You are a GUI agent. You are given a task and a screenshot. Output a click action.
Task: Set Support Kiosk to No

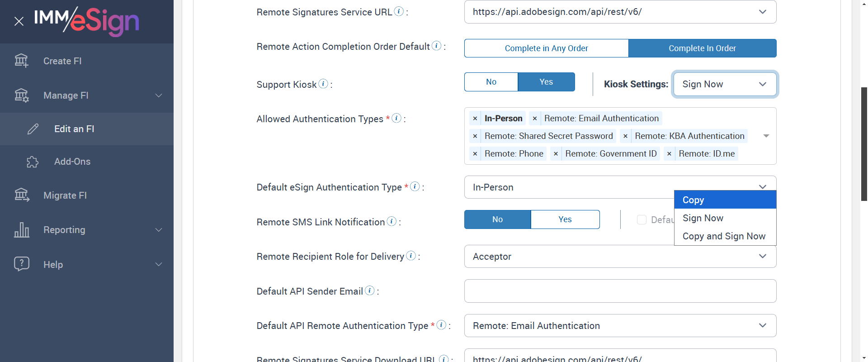coord(491,82)
